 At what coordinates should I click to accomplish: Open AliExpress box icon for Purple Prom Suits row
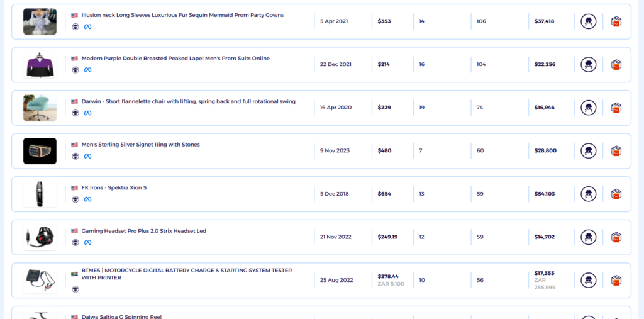pyautogui.click(x=616, y=65)
